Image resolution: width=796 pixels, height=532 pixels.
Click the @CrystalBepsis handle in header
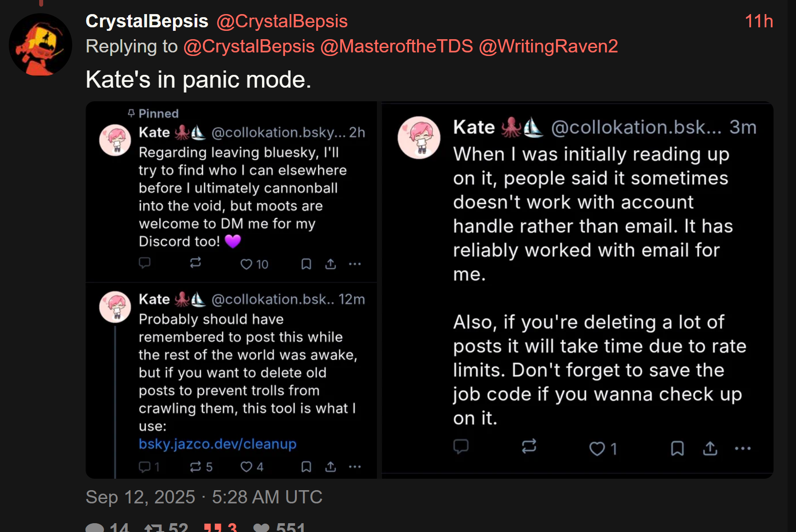click(x=282, y=21)
